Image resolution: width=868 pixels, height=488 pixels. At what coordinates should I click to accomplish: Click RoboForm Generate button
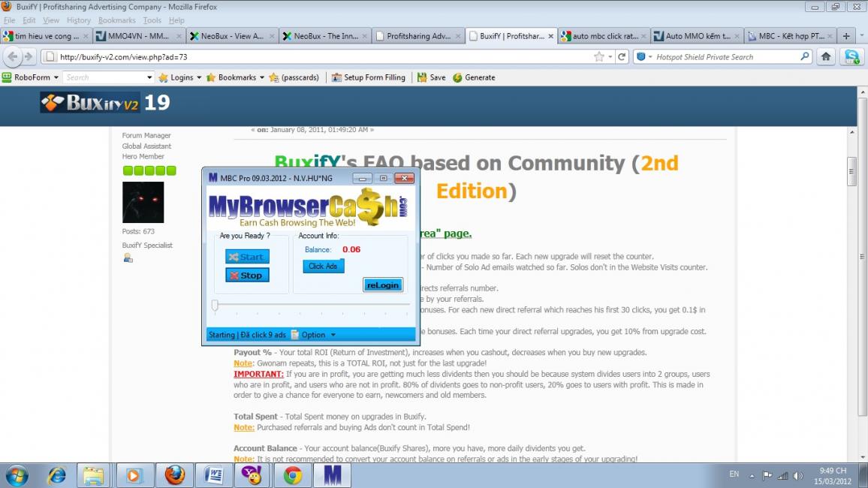coord(474,77)
